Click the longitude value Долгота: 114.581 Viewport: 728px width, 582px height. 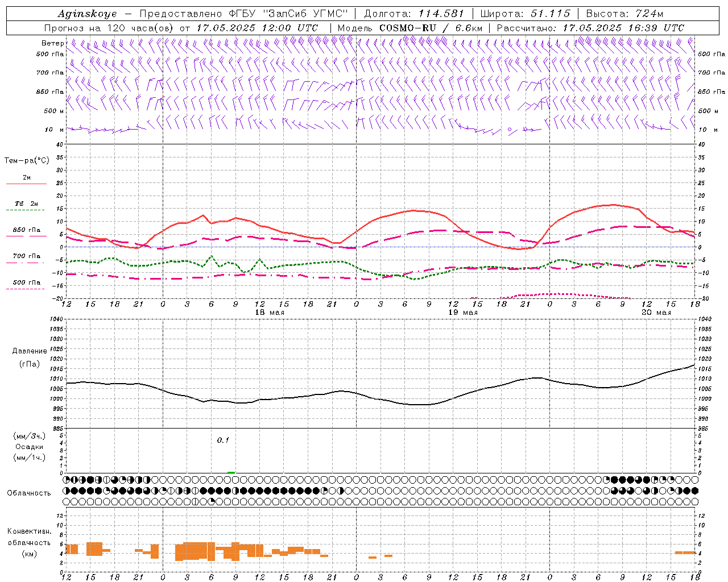click(x=414, y=14)
